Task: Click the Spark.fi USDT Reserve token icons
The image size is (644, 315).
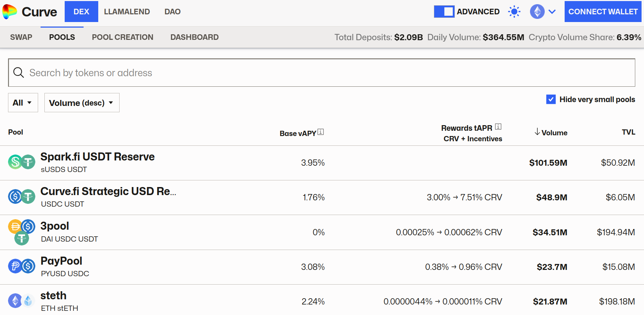Action: point(22,162)
